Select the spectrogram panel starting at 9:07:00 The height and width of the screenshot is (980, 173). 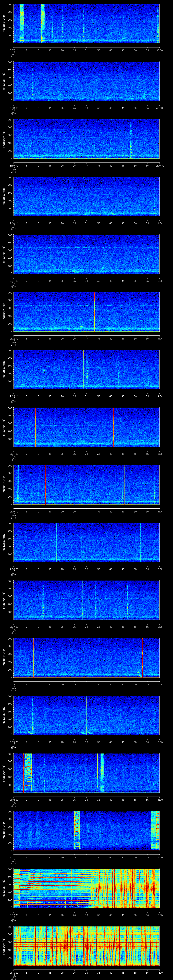[87, 600]
